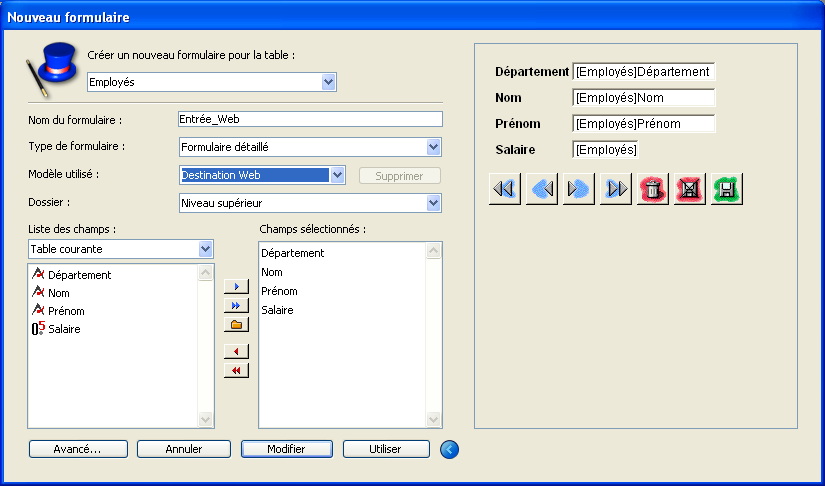Add all fields with double blue arrow
Image resolution: width=825 pixels, height=486 pixels.
(236, 305)
